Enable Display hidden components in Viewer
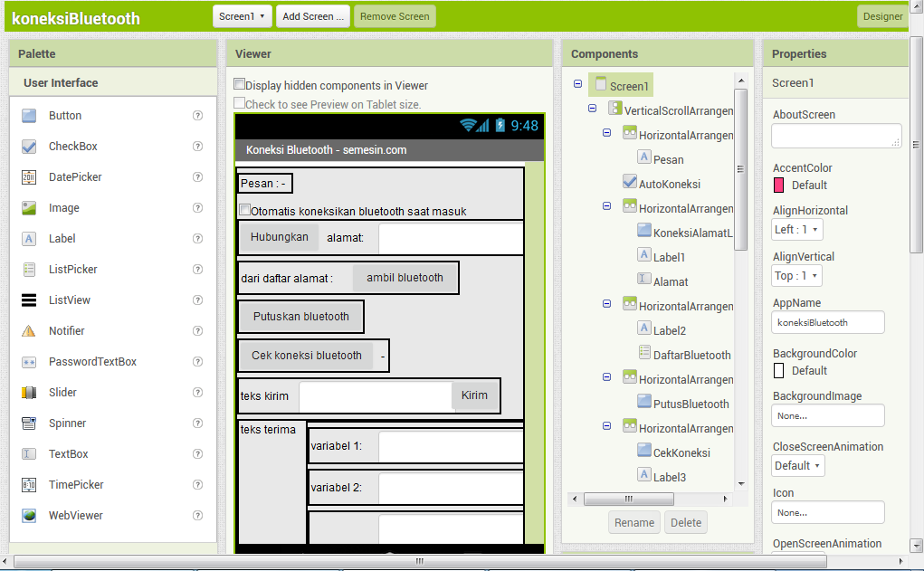This screenshot has width=924, height=571. 240,84
